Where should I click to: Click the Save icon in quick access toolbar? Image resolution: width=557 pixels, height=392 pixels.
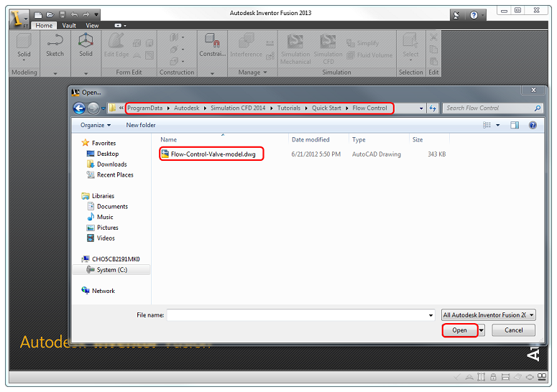coord(62,14)
